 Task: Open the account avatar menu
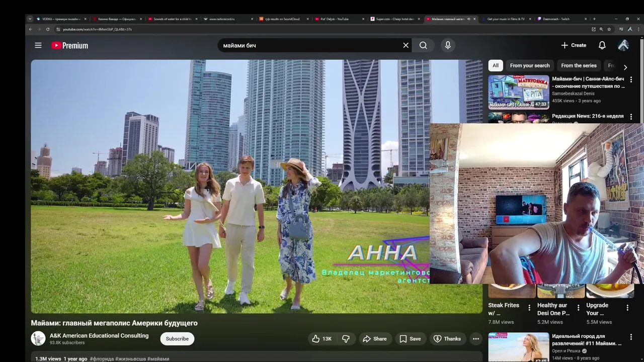(x=623, y=45)
